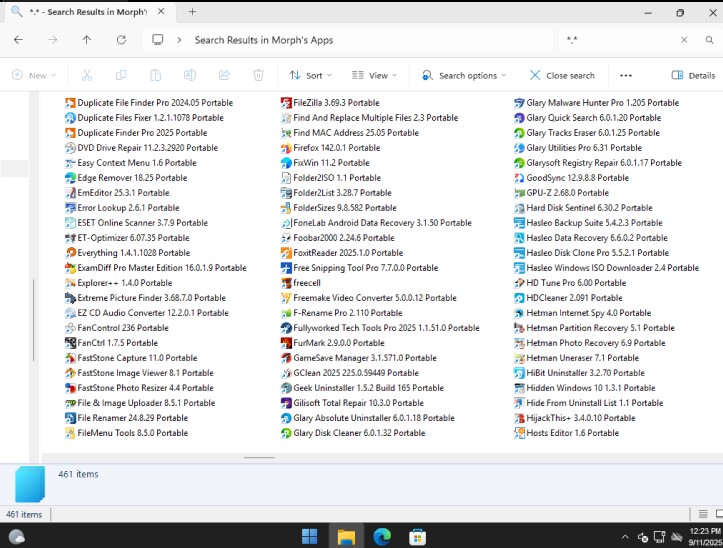Viewport: 723px width, 548px height.
Task: Go back with the back arrow
Action: click(x=18, y=40)
